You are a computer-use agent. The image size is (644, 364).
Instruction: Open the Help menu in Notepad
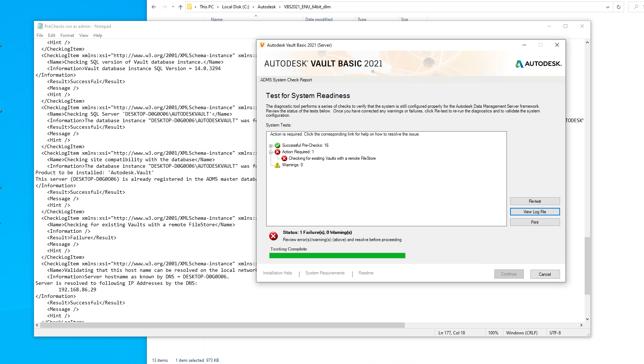click(98, 35)
